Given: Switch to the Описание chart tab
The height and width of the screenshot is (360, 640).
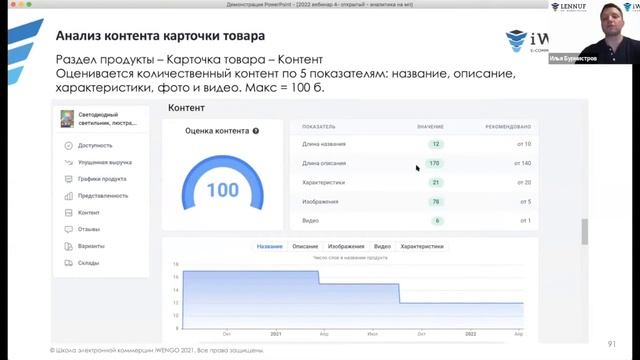Looking at the screenshot, I should coord(305,247).
